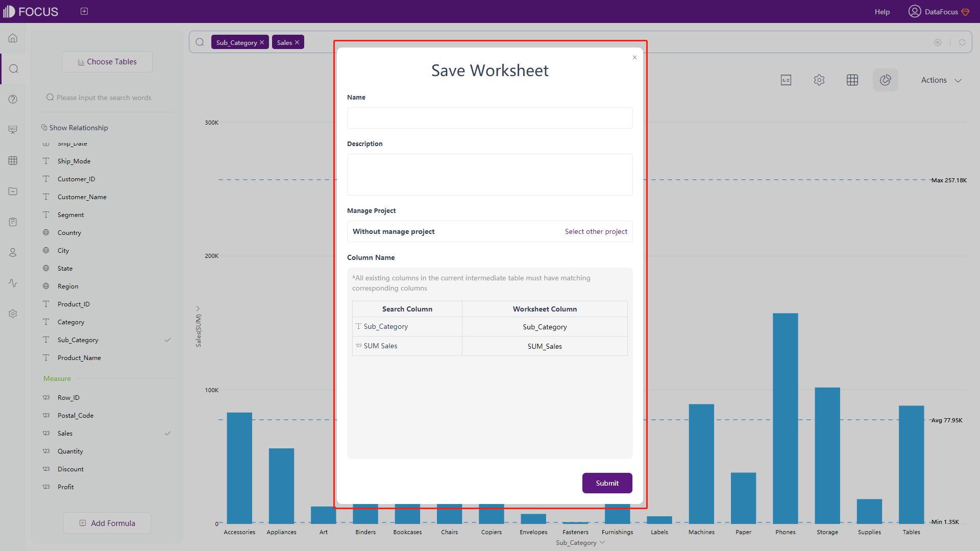Click the Description text area
The width and height of the screenshot is (980, 551).
[490, 175]
